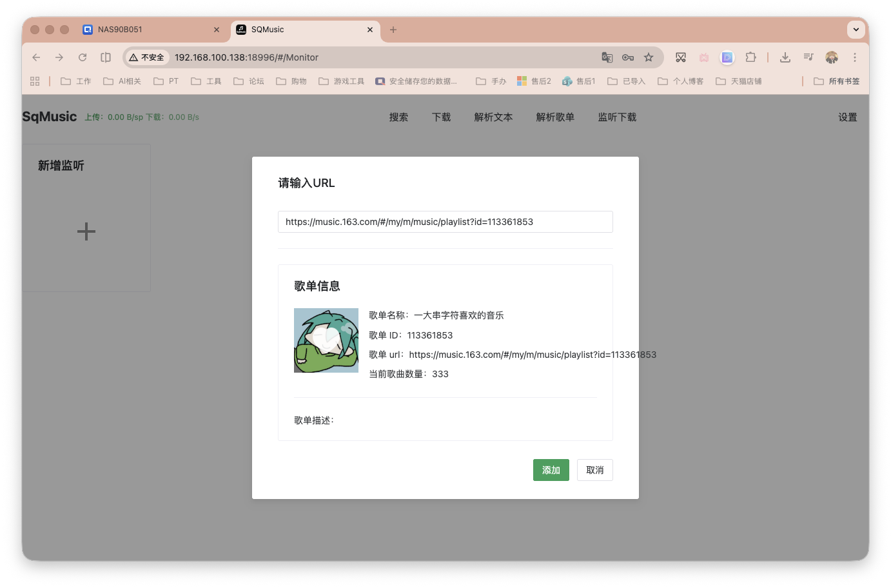Image resolution: width=891 pixels, height=588 pixels.
Task: Click the green 添加 button
Action: point(551,470)
